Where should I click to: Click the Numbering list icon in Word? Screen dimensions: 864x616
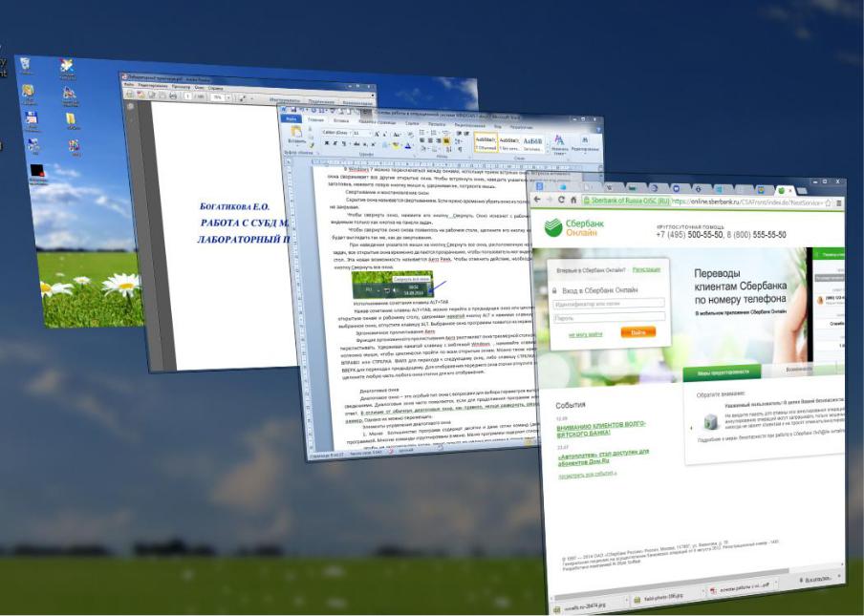click(433, 132)
